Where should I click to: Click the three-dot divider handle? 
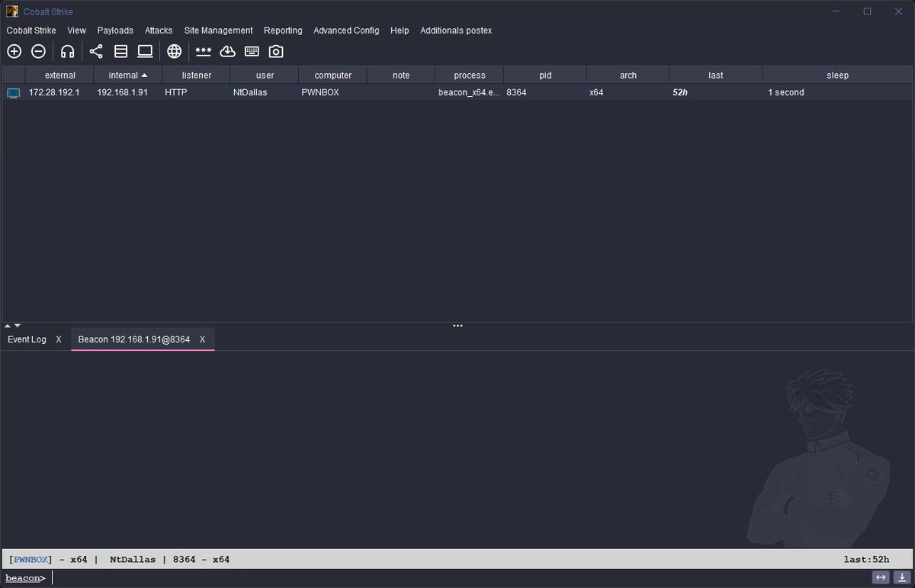pos(457,326)
